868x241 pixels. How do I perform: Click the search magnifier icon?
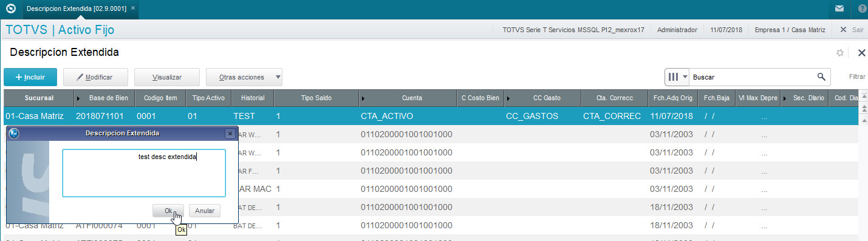821,77
